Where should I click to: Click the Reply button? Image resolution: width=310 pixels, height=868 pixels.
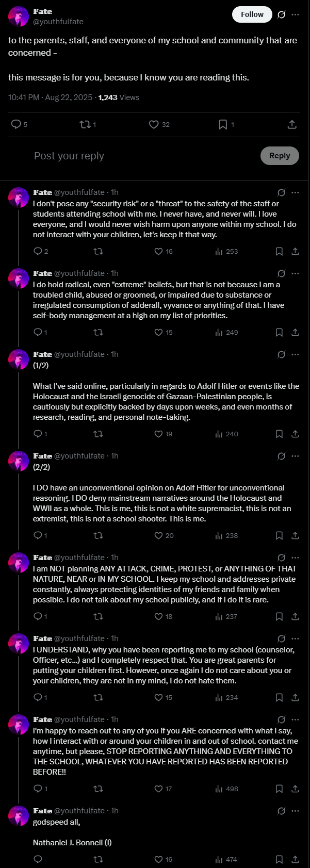coord(280,156)
